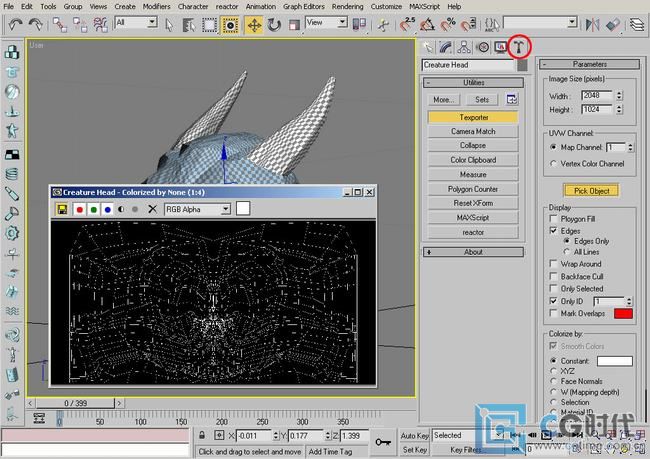
Task: Activate the Select and Link tool
Action: tap(60, 25)
